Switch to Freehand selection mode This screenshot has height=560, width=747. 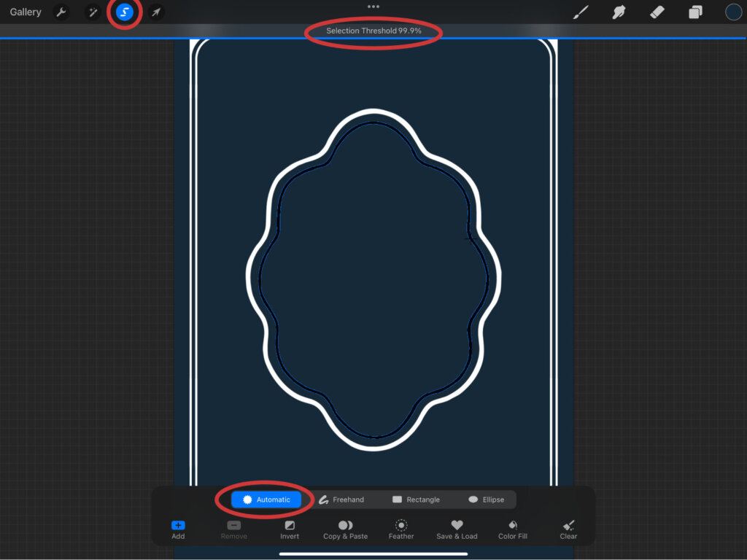tap(341, 499)
